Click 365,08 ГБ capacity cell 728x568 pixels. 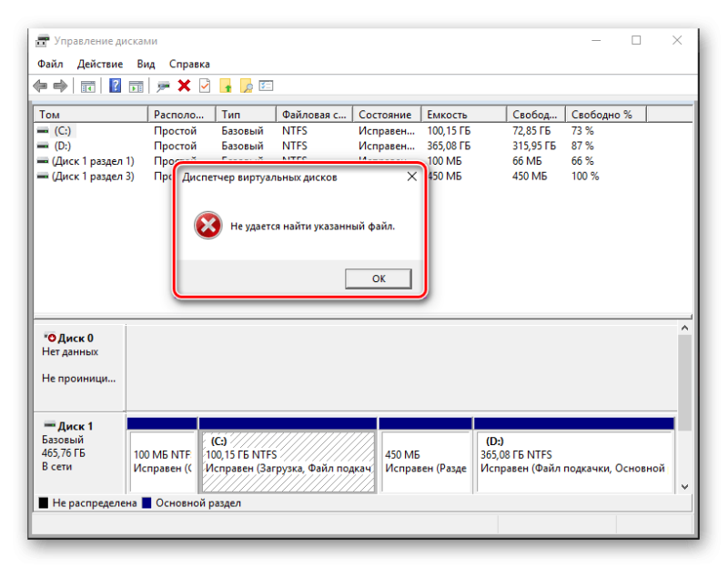(449, 146)
